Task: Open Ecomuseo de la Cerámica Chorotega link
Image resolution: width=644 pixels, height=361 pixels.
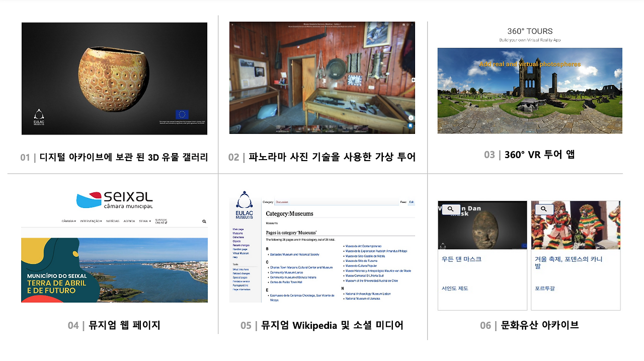Action: (302, 298)
